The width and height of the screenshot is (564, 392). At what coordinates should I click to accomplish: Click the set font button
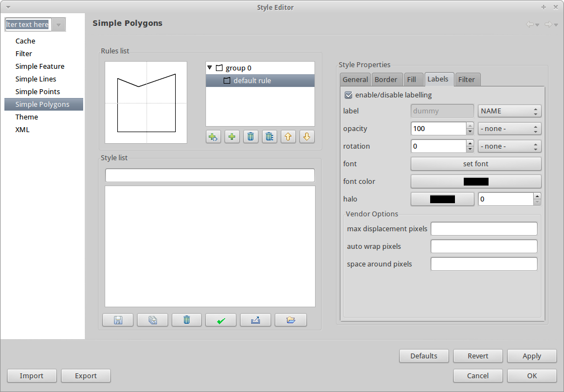click(x=476, y=164)
